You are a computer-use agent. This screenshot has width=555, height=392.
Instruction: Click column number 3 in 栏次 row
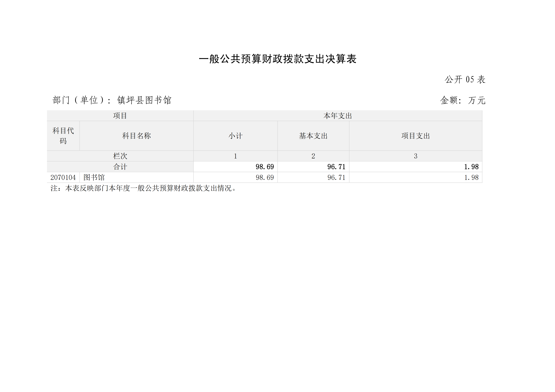(416, 156)
